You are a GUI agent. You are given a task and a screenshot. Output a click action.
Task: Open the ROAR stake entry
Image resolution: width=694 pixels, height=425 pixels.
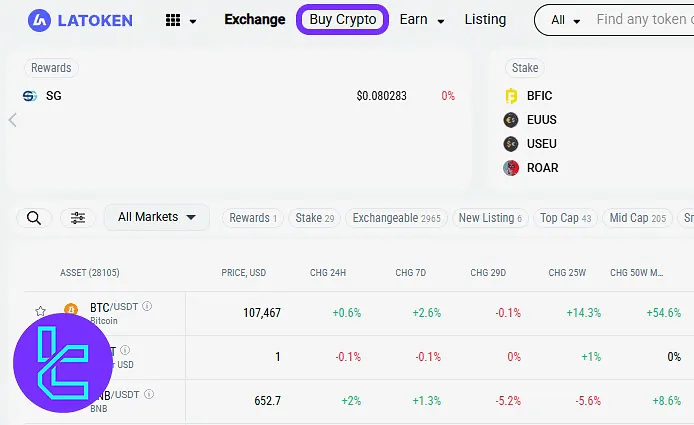(542, 168)
